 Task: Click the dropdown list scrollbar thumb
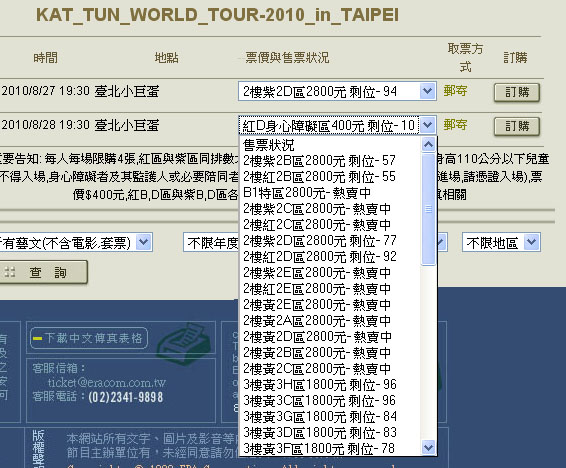point(428,209)
